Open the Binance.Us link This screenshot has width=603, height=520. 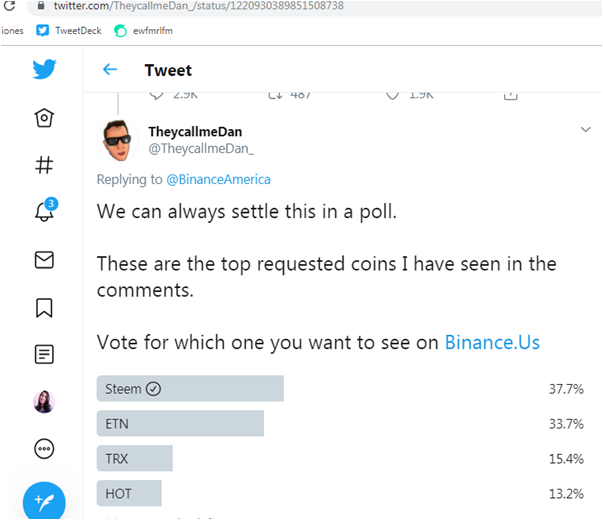click(492, 342)
